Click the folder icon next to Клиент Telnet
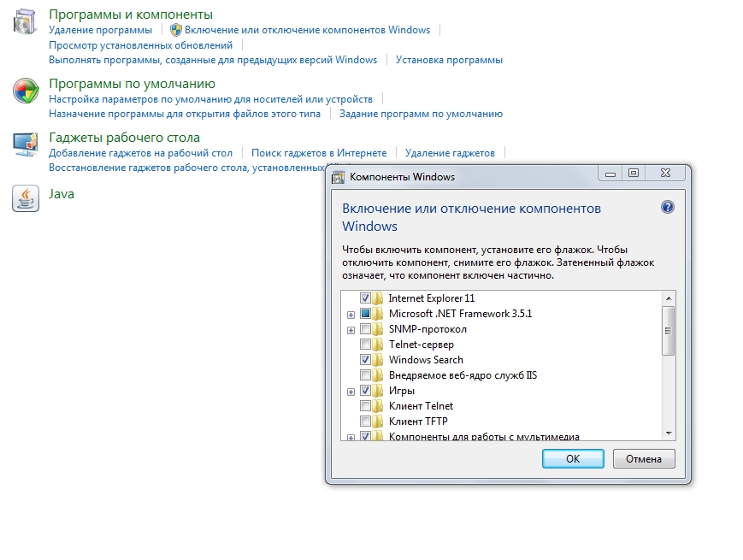 378,406
